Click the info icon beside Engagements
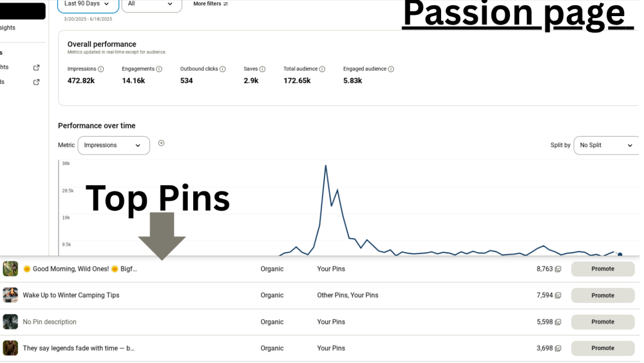 click(159, 69)
